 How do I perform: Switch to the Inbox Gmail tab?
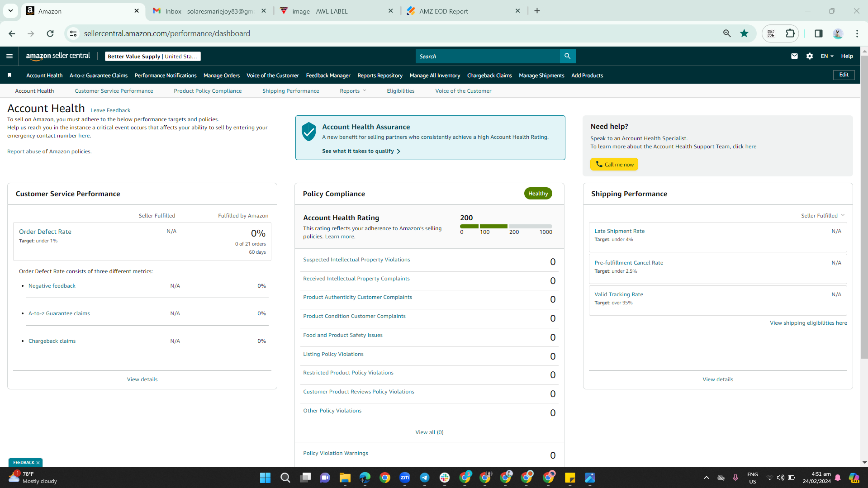point(209,11)
